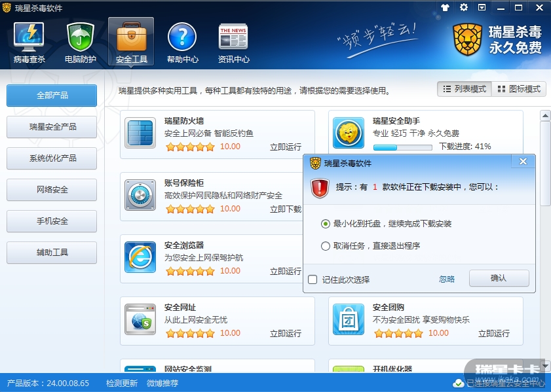Click the Rising lion logo in the title bar

tap(7, 8)
